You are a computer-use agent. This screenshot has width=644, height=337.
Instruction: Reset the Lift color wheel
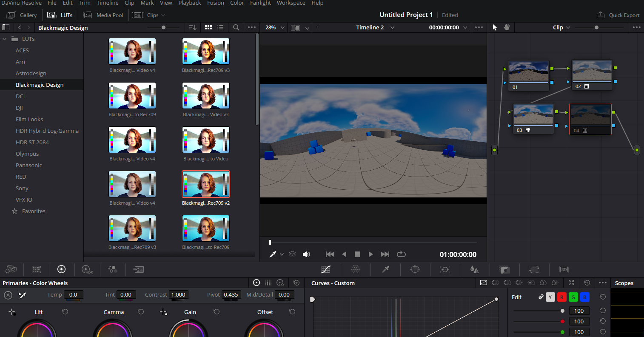coord(65,312)
